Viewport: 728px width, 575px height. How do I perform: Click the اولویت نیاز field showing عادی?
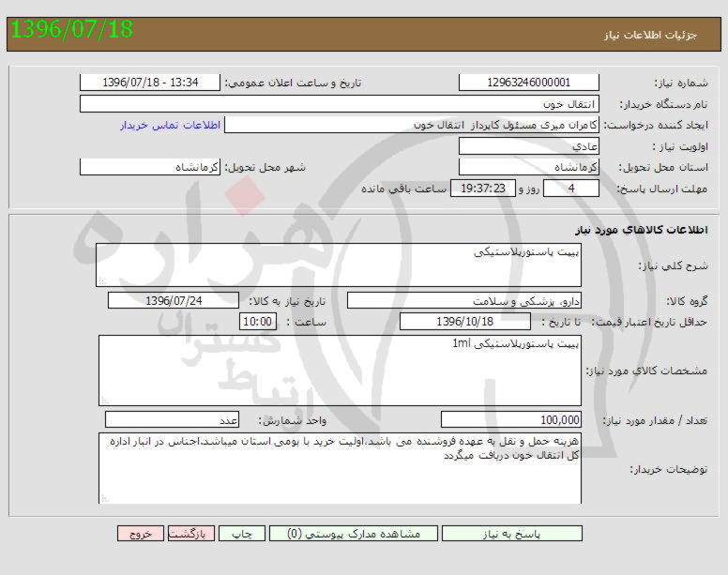pos(528,147)
